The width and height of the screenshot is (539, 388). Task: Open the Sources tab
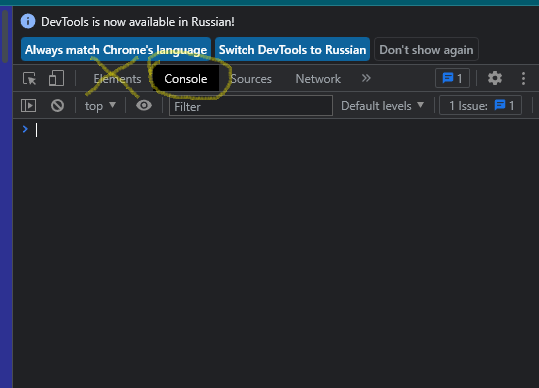pyautogui.click(x=251, y=79)
